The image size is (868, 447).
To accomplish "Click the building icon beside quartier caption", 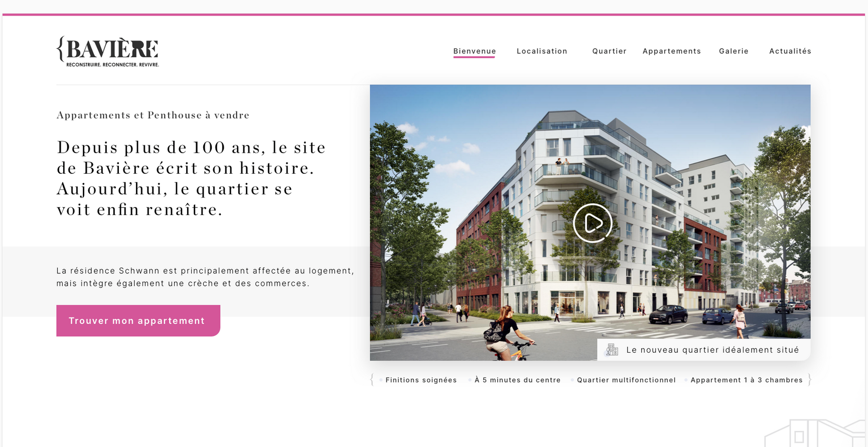I will (612, 350).
